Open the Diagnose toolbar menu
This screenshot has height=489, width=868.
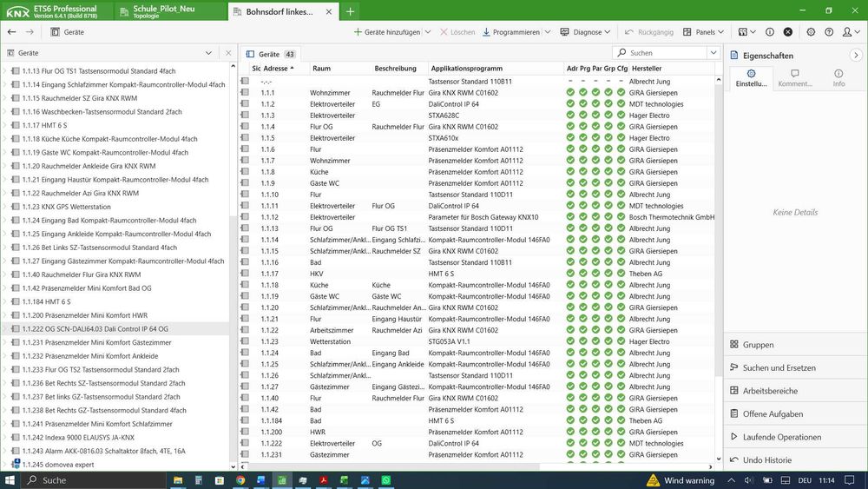pos(585,32)
